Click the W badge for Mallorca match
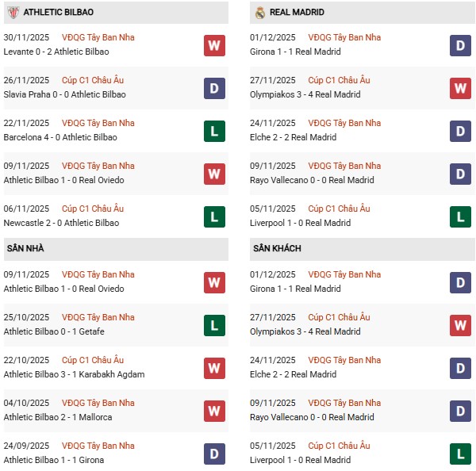 coord(214,411)
